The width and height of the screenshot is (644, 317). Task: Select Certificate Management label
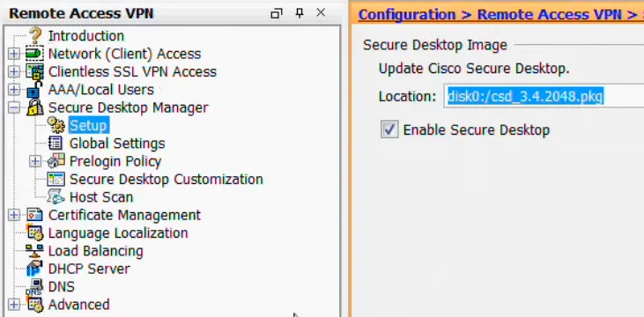click(x=124, y=215)
